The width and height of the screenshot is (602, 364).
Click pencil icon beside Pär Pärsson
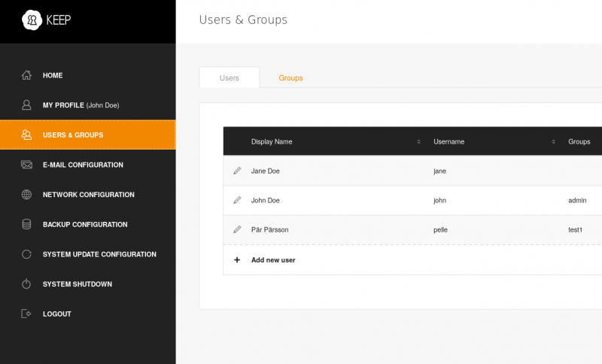(x=237, y=229)
